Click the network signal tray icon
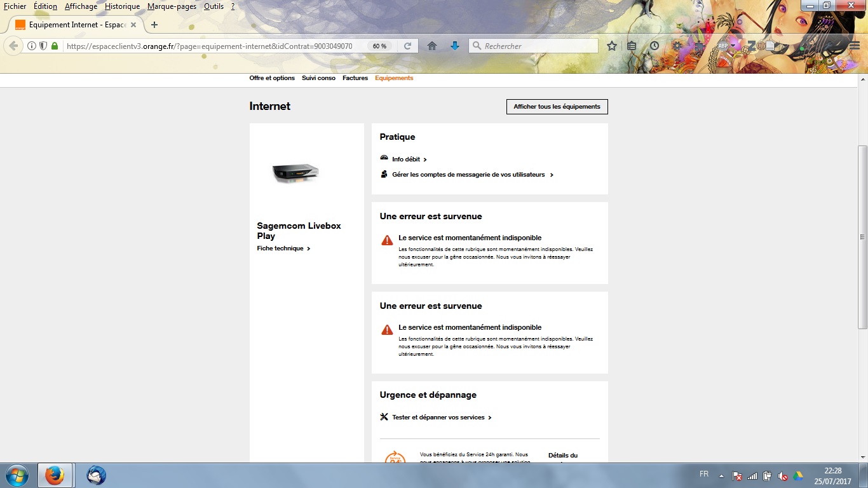 [x=752, y=475]
